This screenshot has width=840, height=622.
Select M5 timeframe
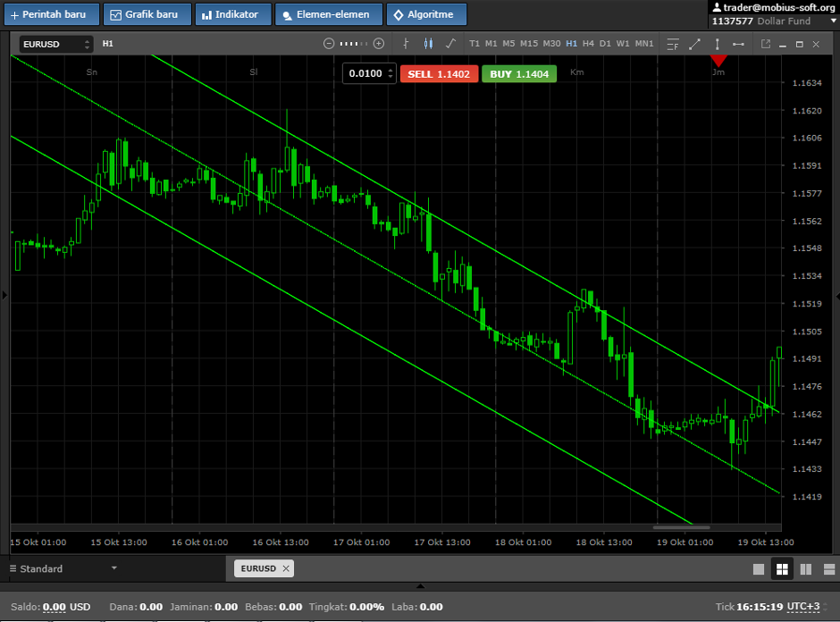tap(509, 44)
